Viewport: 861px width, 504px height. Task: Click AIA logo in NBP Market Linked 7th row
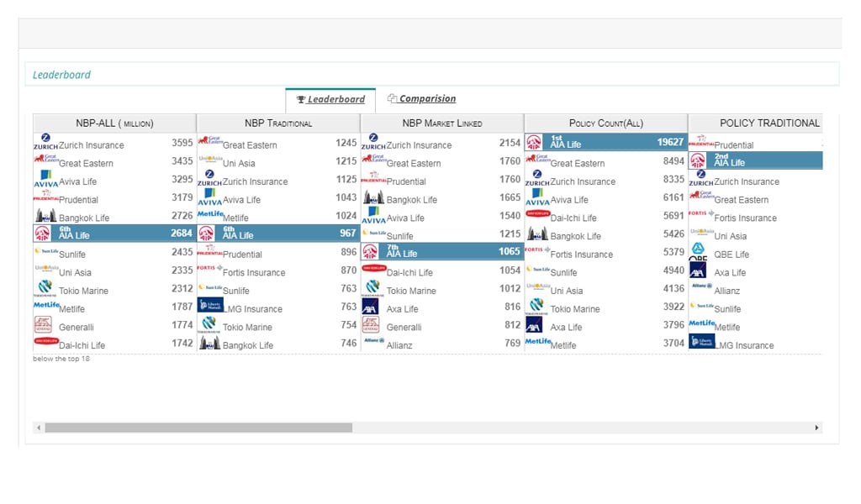370,252
